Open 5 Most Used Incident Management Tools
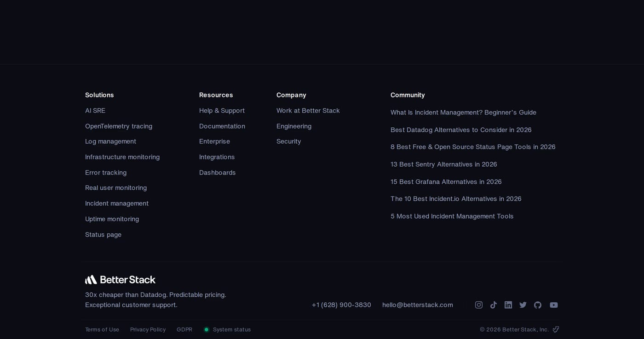This screenshot has height=339, width=644. pos(452,216)
